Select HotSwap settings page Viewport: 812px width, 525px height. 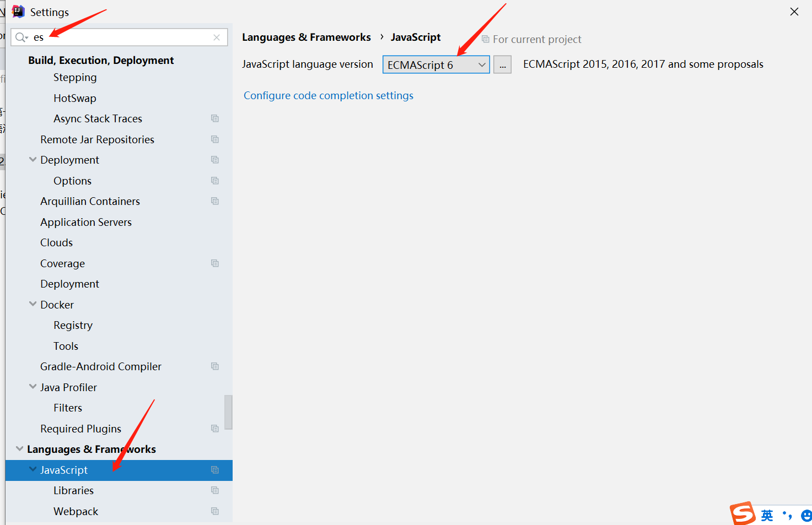[x=75, y=98]
